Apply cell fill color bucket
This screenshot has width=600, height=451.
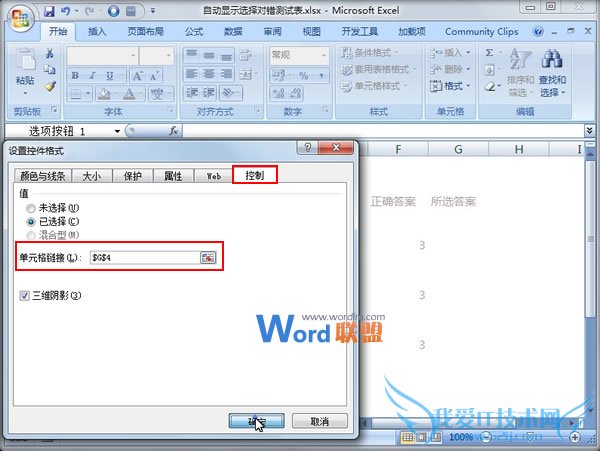coord(103,93)
